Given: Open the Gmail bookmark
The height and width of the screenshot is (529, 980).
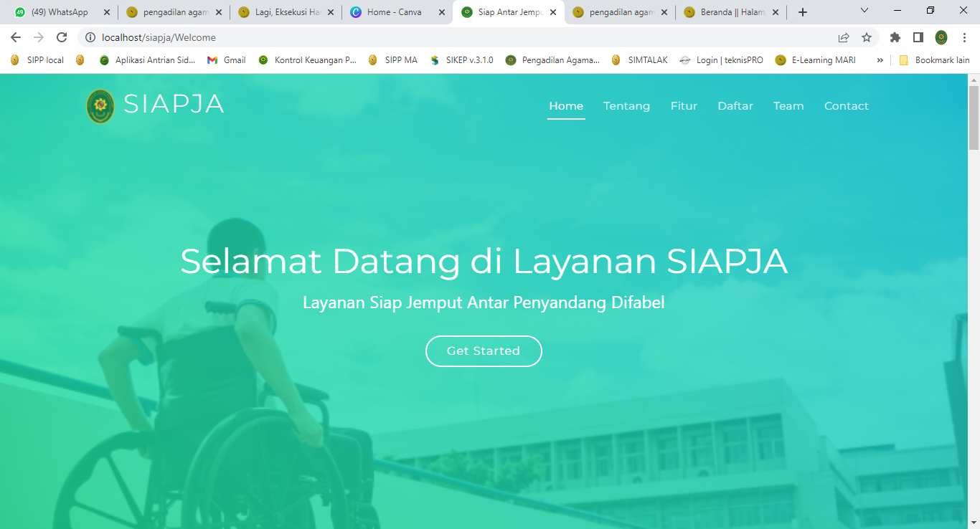Looking at the screenshot, I should [226, 60].
